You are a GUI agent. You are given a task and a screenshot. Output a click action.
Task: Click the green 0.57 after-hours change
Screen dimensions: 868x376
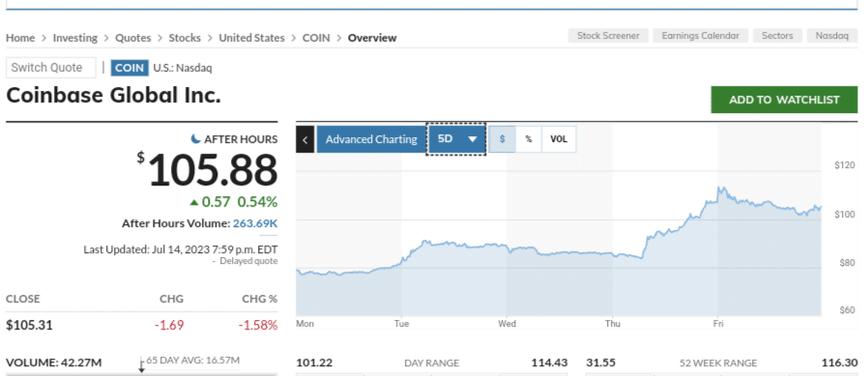[x=216, y=203]
